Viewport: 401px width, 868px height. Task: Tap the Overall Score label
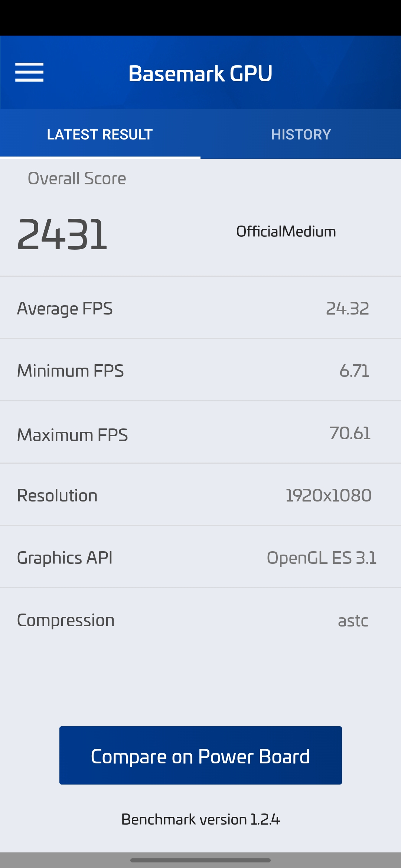tap(77, 178)
